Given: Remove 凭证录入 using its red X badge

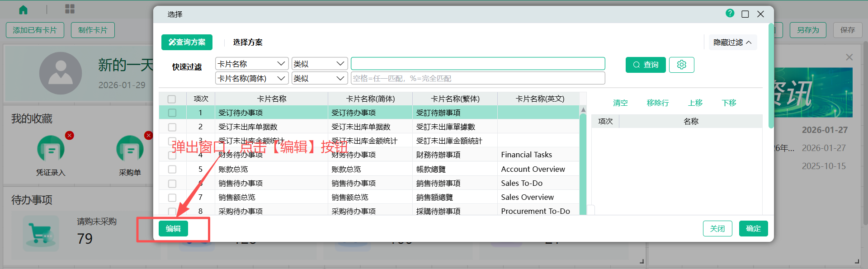Looking at the screenshot, I should (70, 135).
